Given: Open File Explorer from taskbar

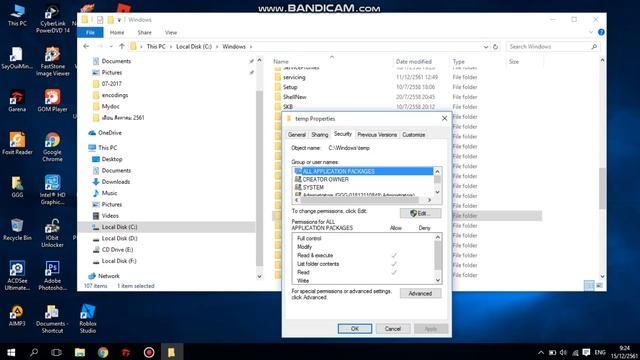Looking at the screenshot, I should [80, 352].
